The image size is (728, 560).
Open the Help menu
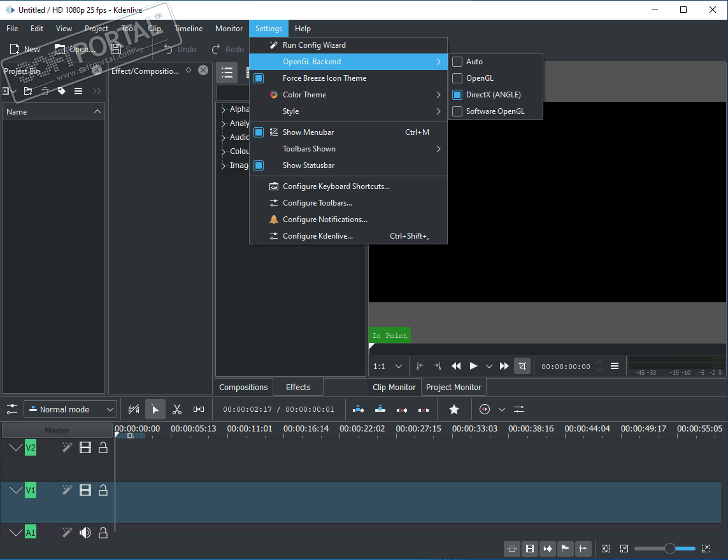click(303, 29)
